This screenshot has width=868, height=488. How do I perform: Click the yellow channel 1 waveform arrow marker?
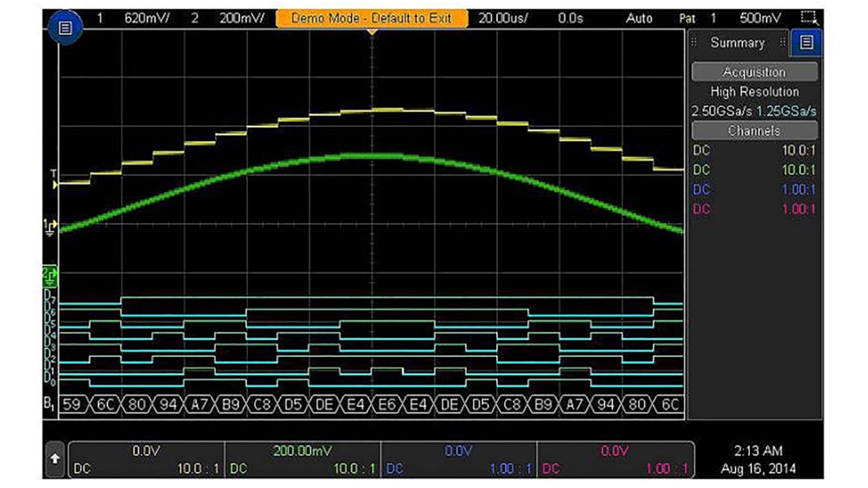[x=55, y=186]
